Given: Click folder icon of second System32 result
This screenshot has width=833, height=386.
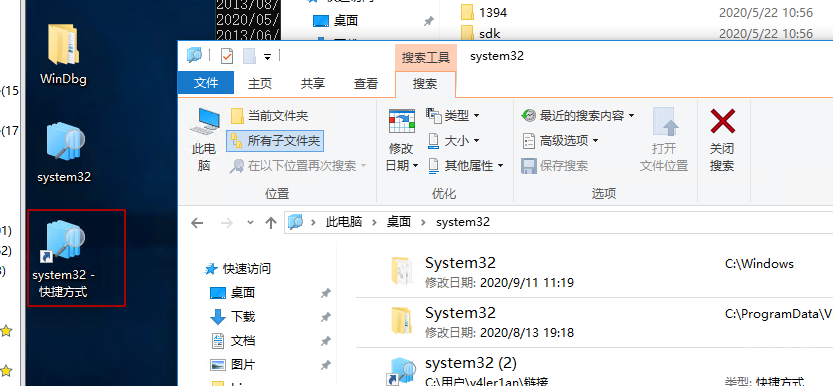Looking at the screenshot, I should click(x=401, y=322).
